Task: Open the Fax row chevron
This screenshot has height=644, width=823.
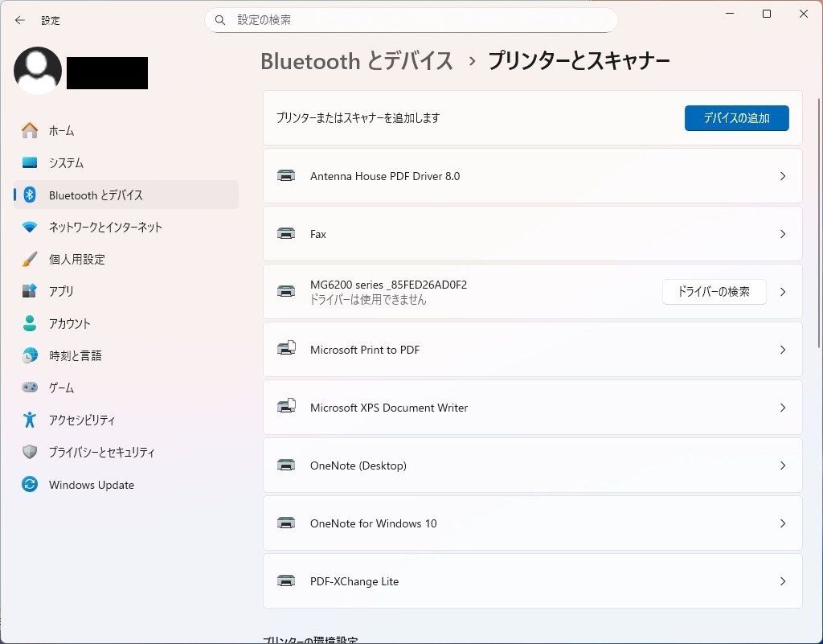Action: click(x=783, y=234)
